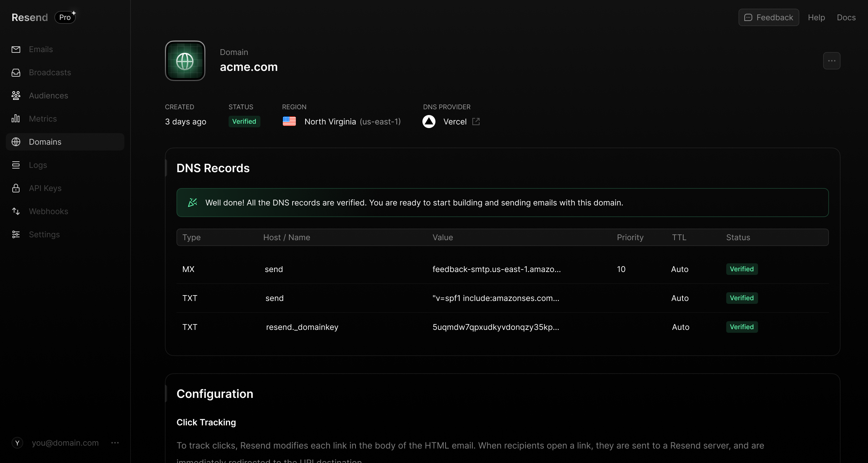Click the Audiences sidebar icon
This screenshot has width=868, height=463.
pos(16,95)
